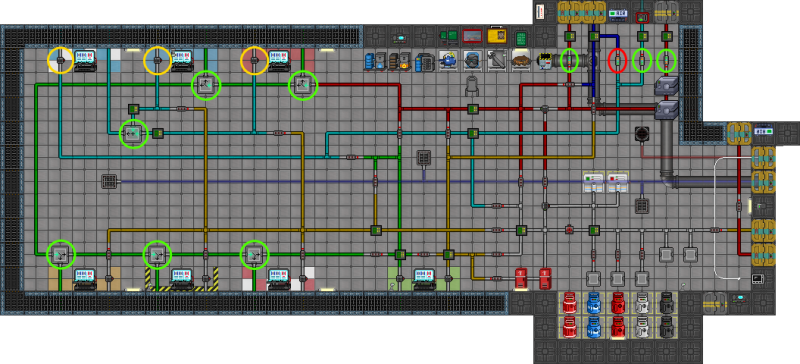This screenshot has height=364, width=800.
Task: Open the small wall monitor at right
Action: coord(758,279)
